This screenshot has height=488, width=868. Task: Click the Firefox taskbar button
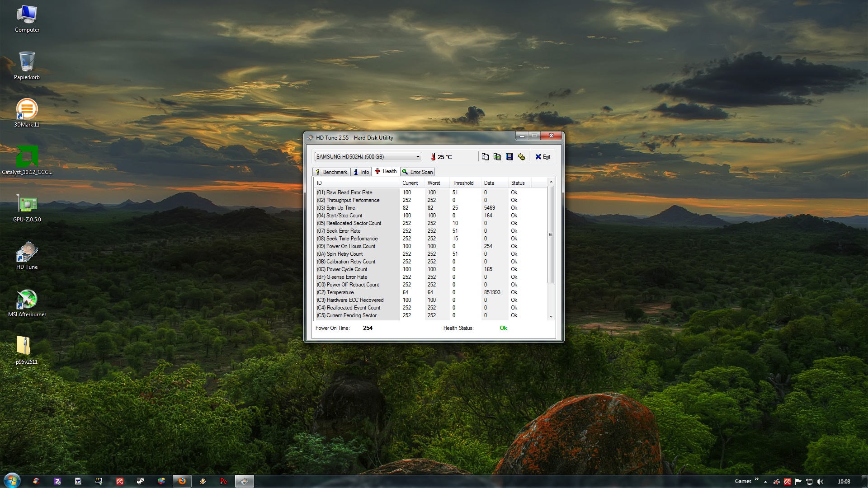(182, 481)
